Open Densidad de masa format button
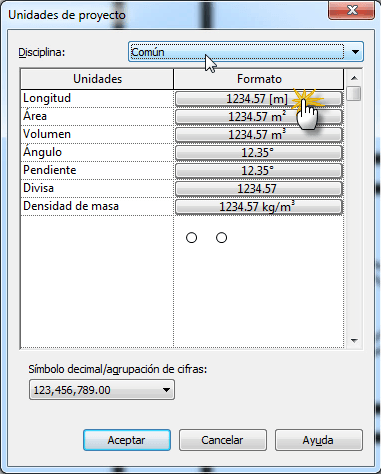Viewport: 381px width, 474px height. (259, 207)
